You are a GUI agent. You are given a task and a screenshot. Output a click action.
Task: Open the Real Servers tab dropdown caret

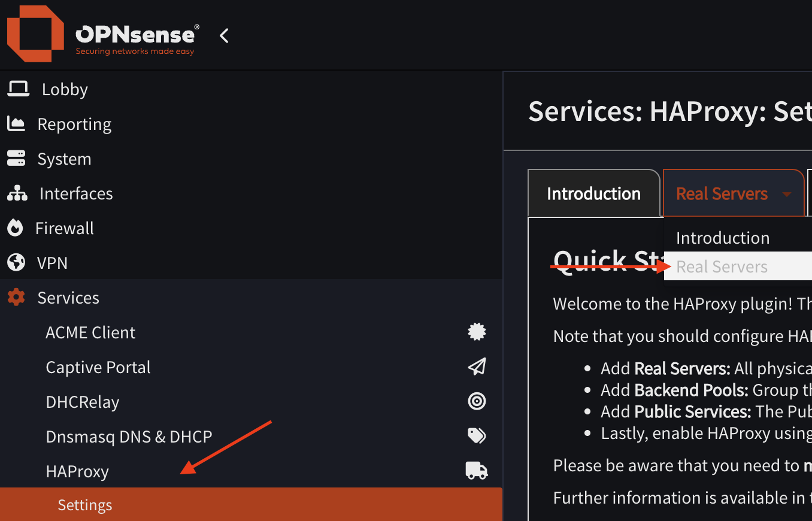pos(787,193)
